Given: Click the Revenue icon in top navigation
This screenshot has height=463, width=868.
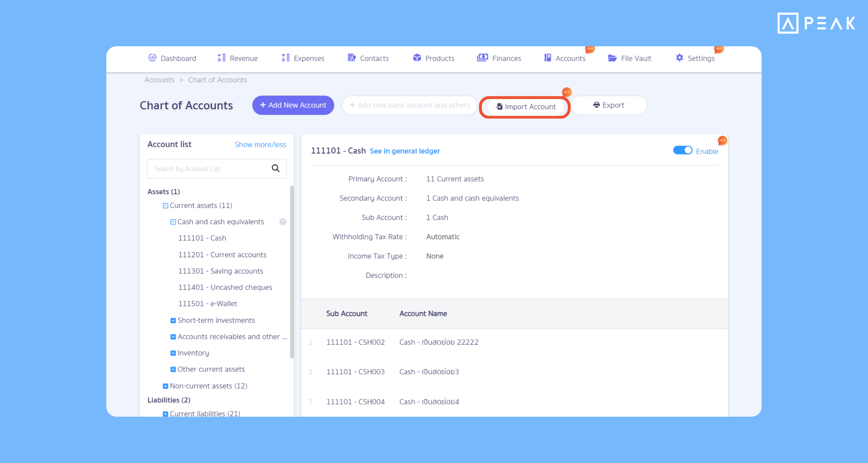Looking at the screenshot, I should (x=221, y=58).
